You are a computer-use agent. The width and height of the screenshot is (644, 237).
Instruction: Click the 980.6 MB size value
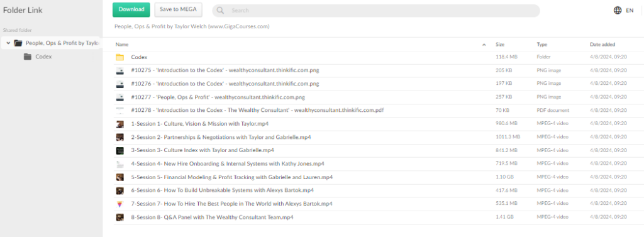point(506,123)
